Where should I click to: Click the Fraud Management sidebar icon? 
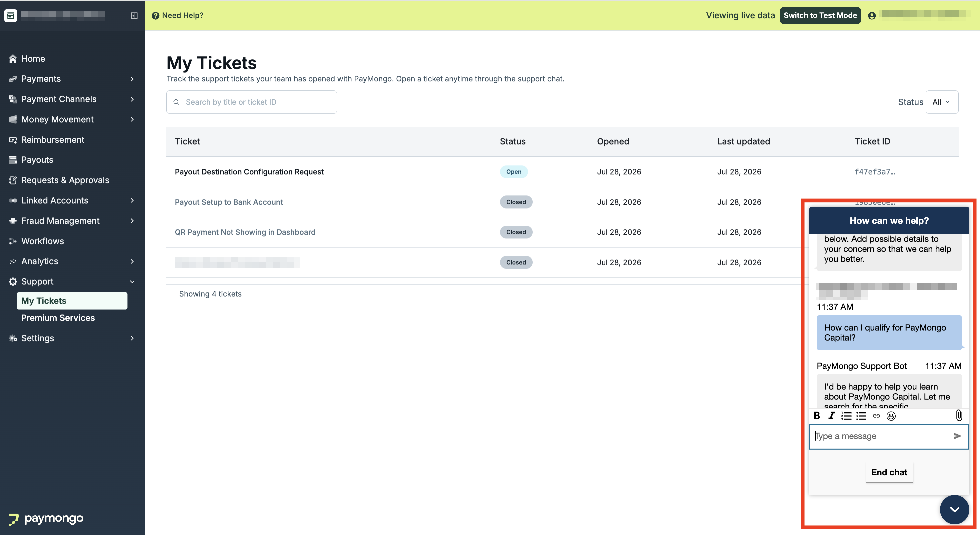pyautogui.click(x=13, y=221)
